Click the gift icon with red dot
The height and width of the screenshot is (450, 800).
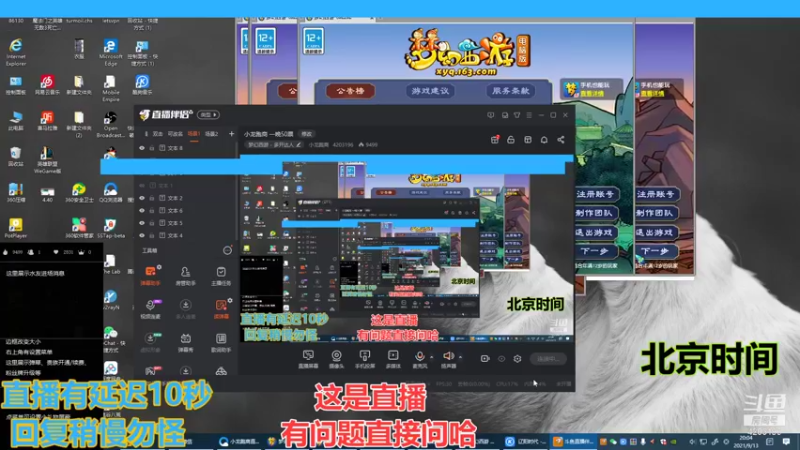click(494, 140)
